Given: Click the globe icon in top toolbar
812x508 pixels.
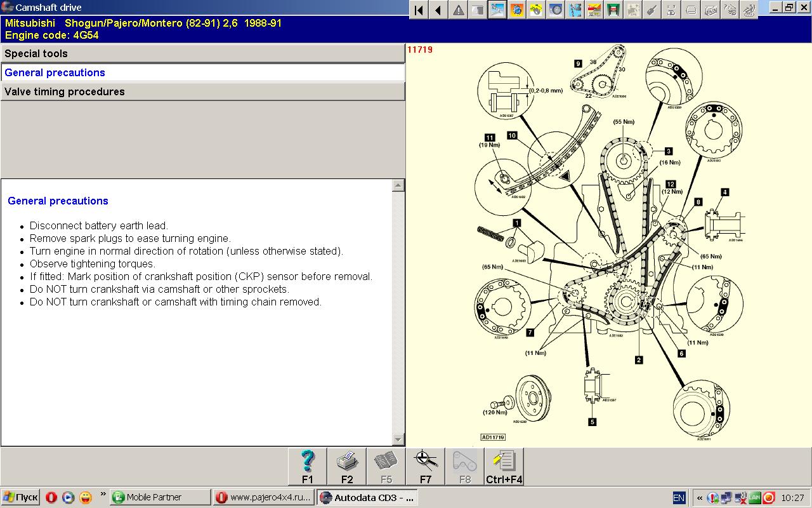Looking at the screenshot, I should coord(517,10).
